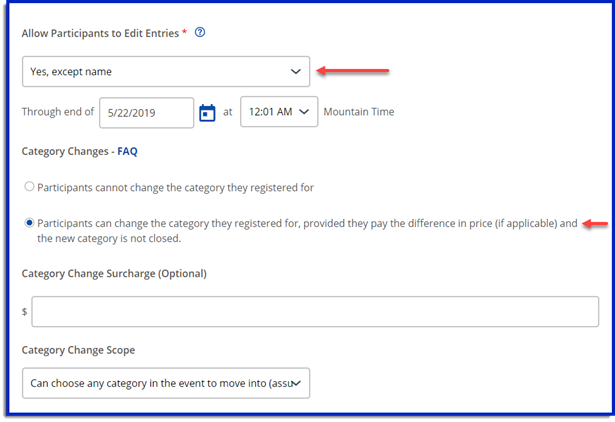Click the 'Category Change Scope' heading
The width and height of the screenshot is (615, 422).
coord(78,350)
